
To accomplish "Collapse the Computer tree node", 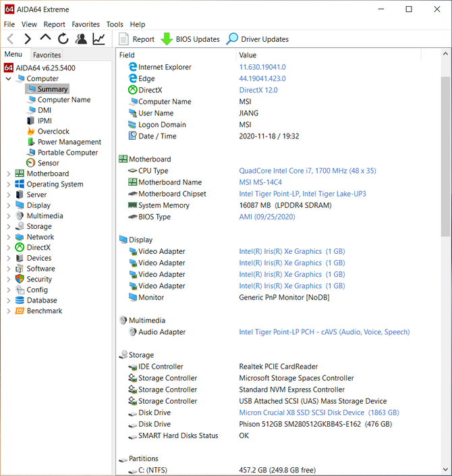I will point(8,79).
